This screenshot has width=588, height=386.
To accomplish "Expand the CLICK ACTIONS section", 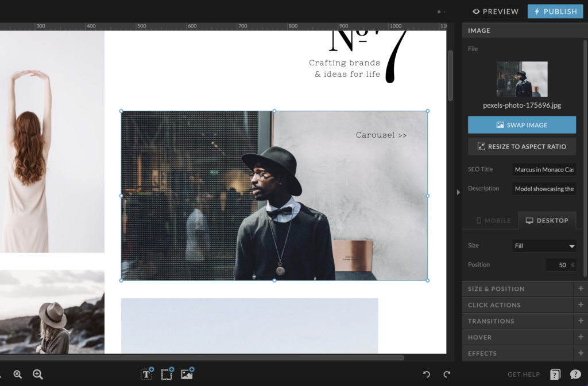I will click(580, 305).
